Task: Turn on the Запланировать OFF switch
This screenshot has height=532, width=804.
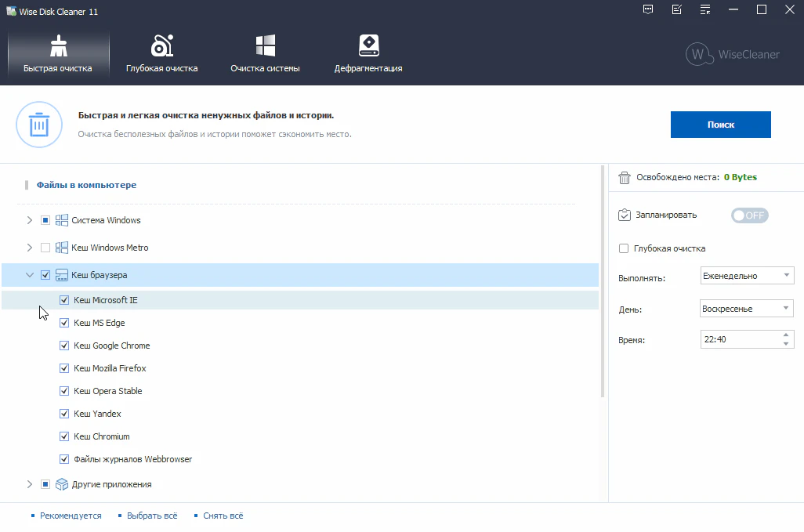Action: [749, 215]
